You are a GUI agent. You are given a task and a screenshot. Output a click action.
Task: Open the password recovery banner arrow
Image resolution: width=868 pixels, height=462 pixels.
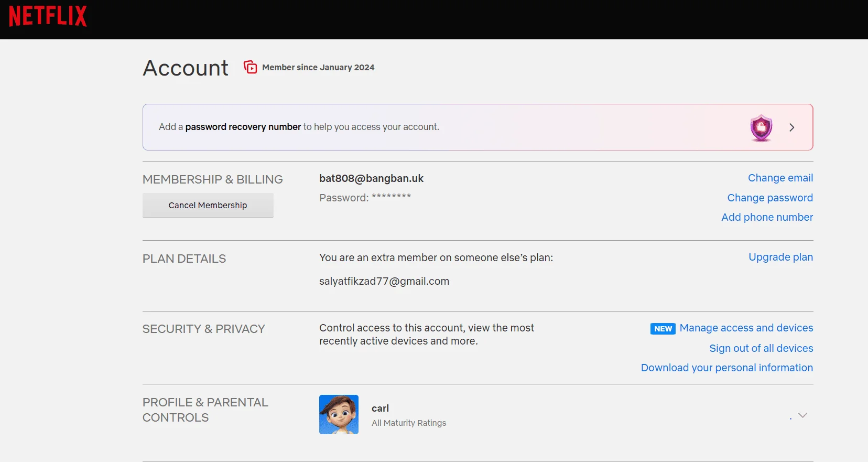[x=791, y=127]
